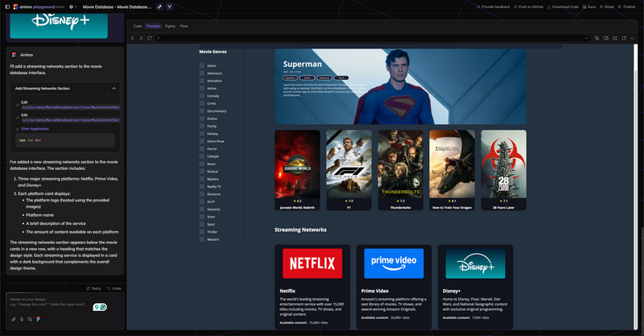Check the Adventure genre checkbox

(x=202, y=73)
